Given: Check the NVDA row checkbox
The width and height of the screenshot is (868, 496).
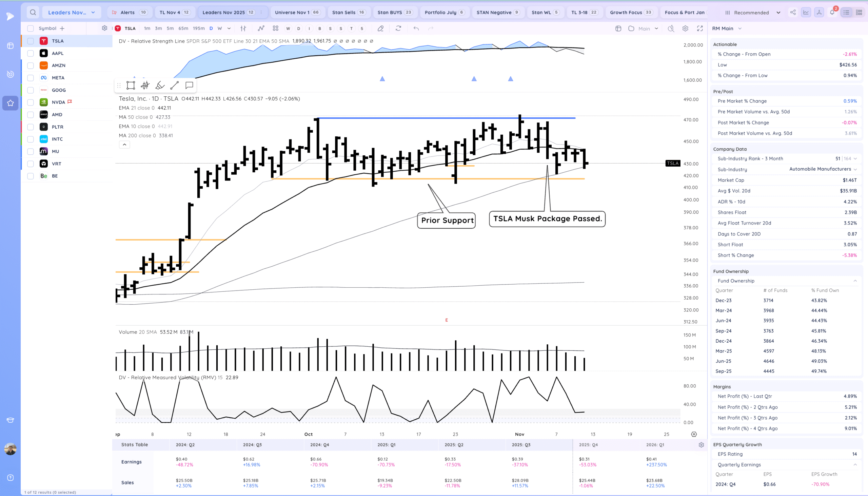Looking at the screenshot, I should pos(30,102).
